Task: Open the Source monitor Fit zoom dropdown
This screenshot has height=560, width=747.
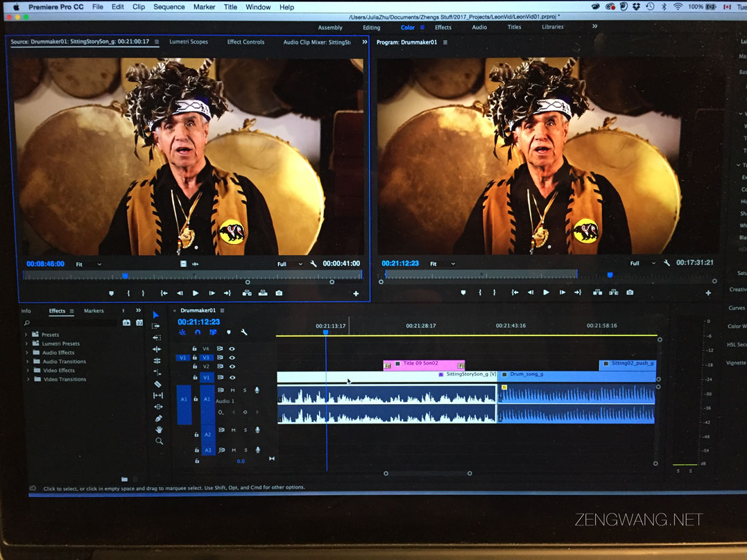Action: pyautogui.click(x=89, y=264)
